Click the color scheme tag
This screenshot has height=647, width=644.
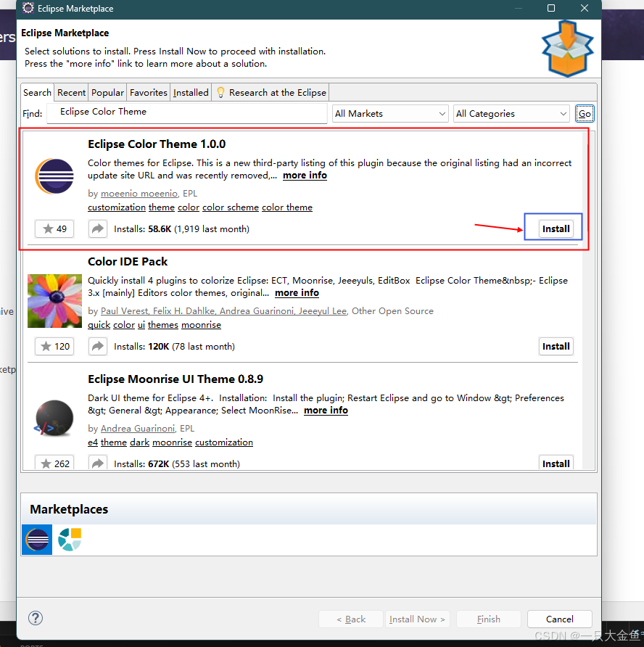click(231, 207)
